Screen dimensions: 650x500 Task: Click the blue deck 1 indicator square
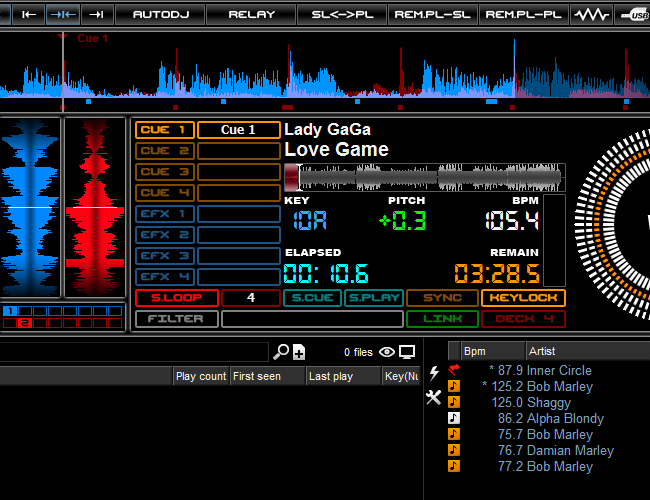coord(10,311)
